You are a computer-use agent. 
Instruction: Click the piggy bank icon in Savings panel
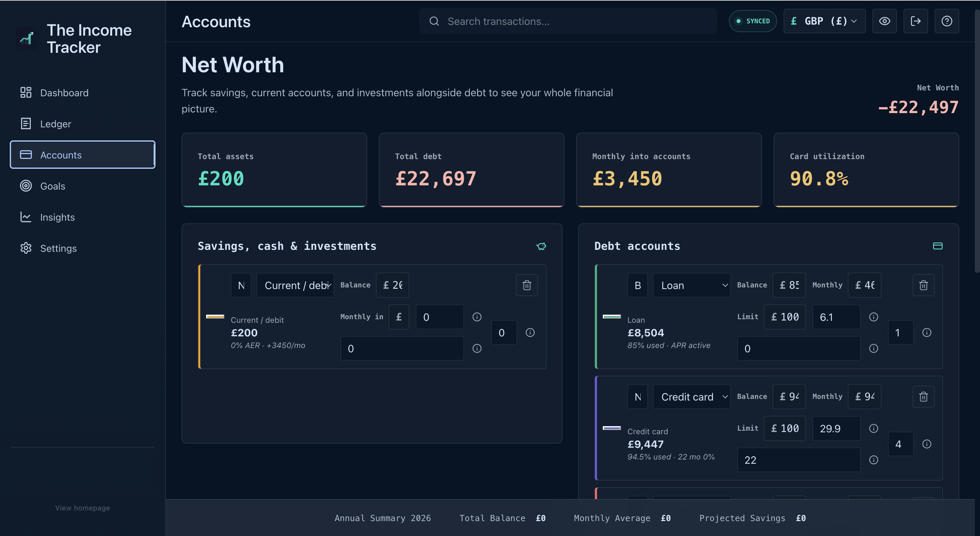pos(541,246)
